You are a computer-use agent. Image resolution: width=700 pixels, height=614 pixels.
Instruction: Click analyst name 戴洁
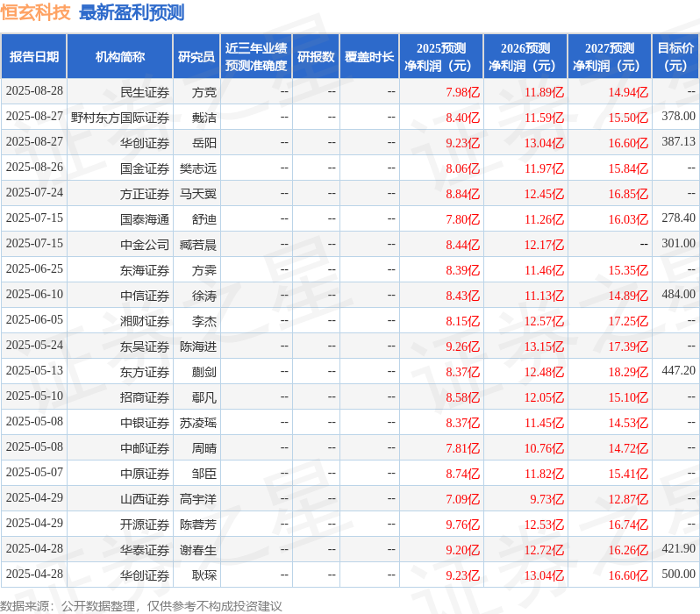[204, 118]
